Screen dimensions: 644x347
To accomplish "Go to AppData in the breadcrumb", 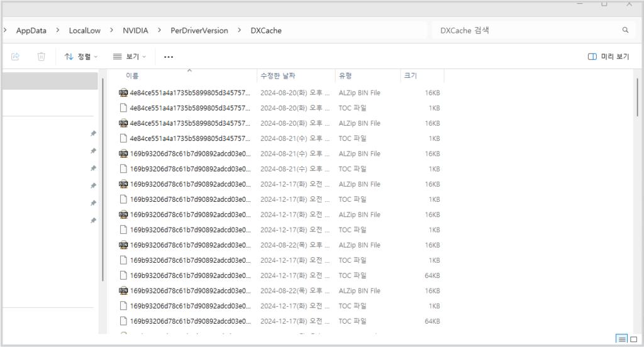I will coord(31,30).
